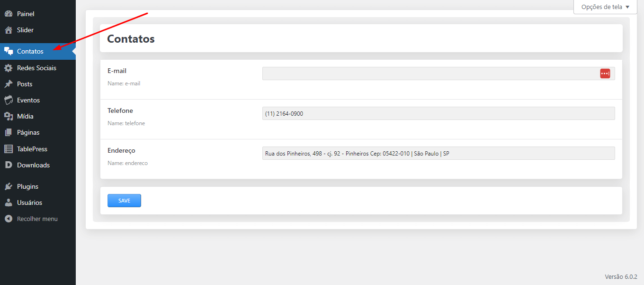644x285 pixels.
Task: Click the Versão 6.0.2 footer text
Action: pyautogui.click(x=621, y=276)
